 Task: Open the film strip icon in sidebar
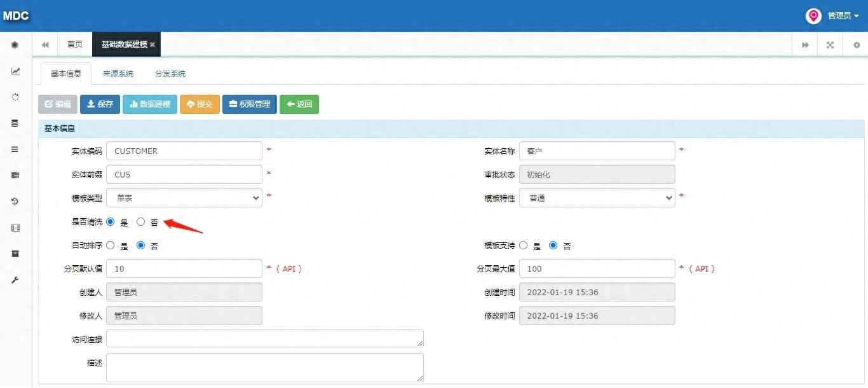pos(15,228)
